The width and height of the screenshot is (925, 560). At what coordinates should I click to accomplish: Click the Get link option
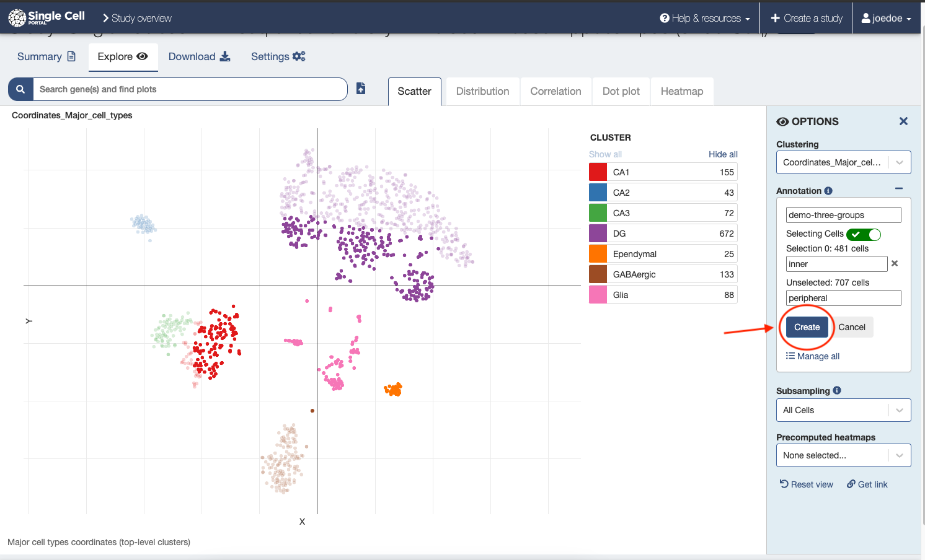coord(867,484)
